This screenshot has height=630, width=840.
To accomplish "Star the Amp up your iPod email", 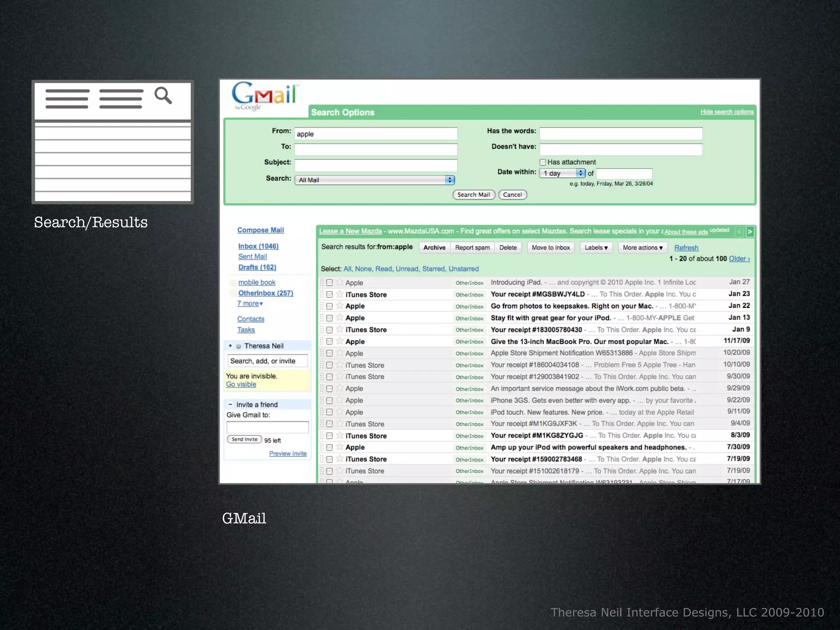I will tap(340, 447).
